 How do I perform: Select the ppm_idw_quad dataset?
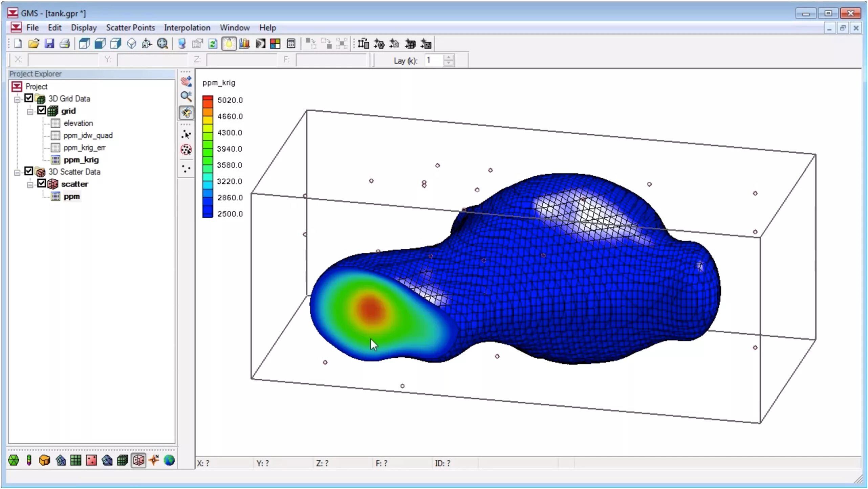tap(88, 135)
